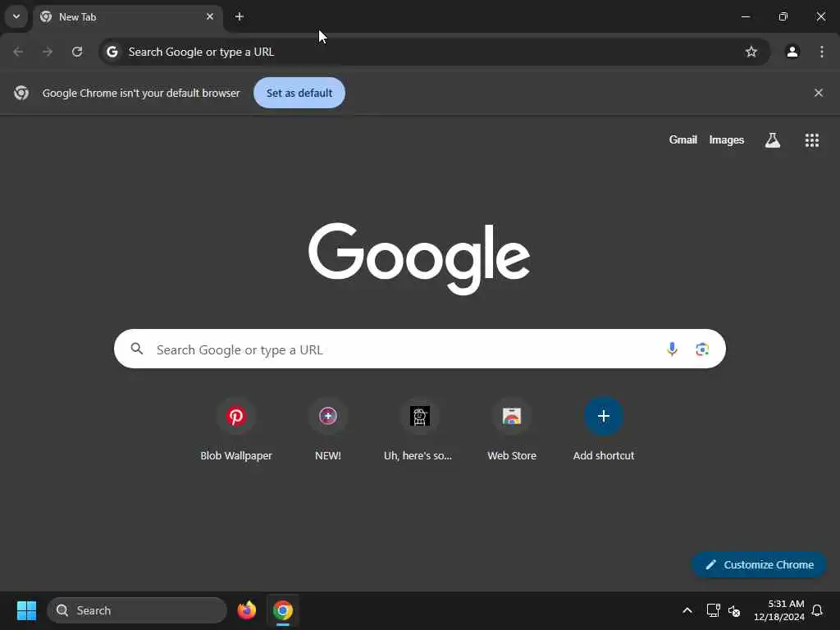Minimize the Chrome window

[x=745, y=16]
